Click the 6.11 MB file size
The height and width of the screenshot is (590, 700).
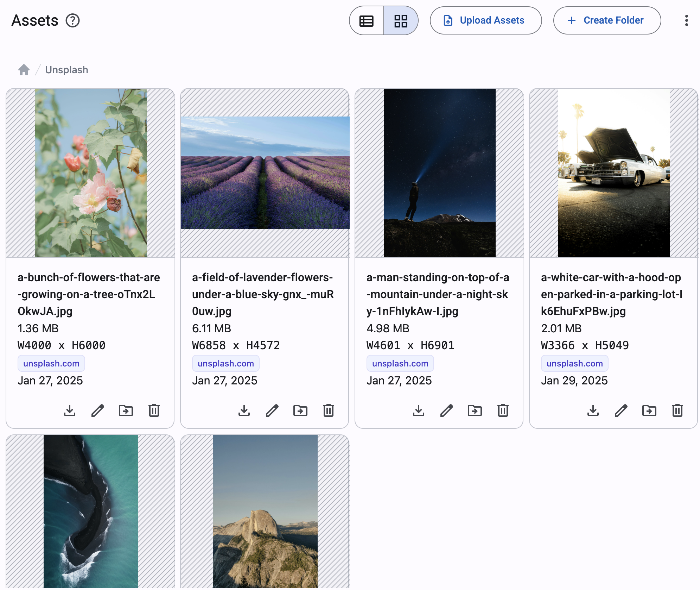211,328
